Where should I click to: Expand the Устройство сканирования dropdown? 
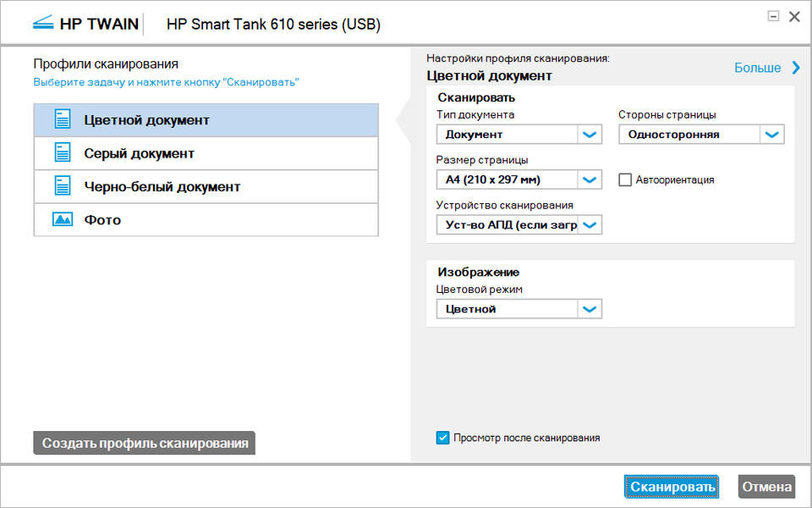point(590,224)
